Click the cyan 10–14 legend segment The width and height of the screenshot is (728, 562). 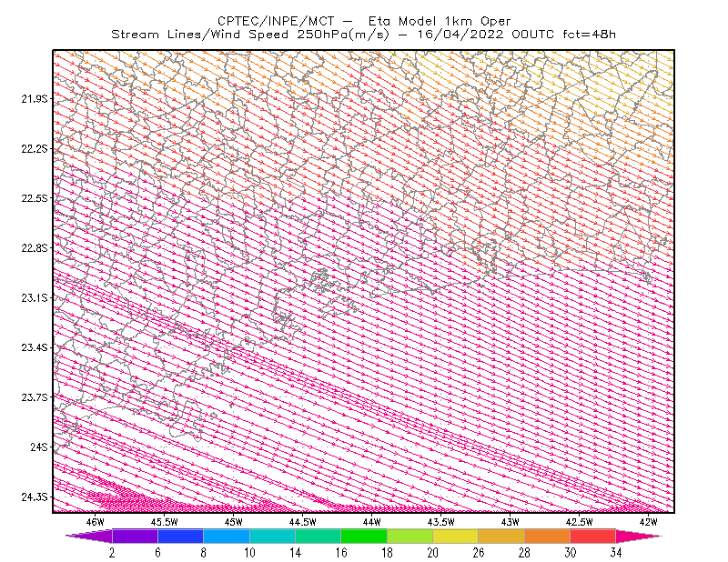pyautogui.click(x=272, y=536)
